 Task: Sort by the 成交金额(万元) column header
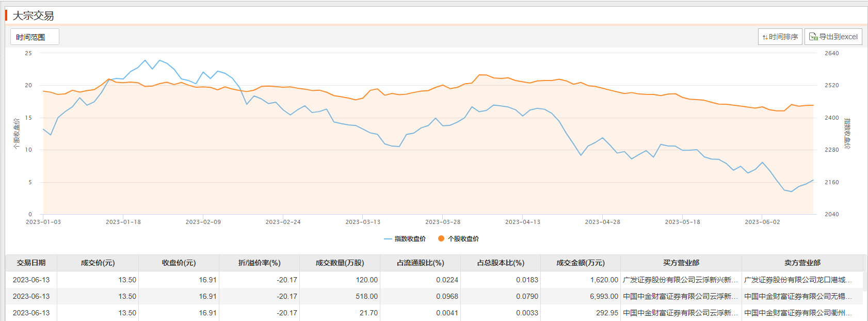(580, 263)
